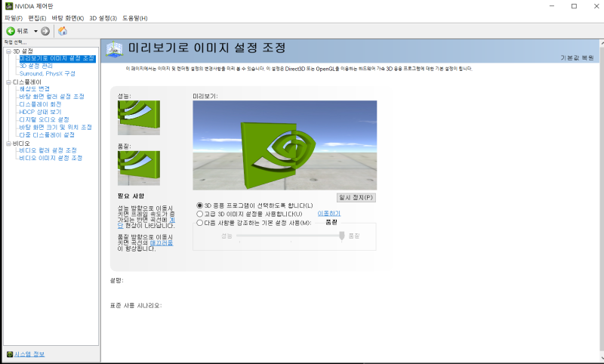Open 해상도 변경 page
This screenshot has height=364, width=604.
click(x=34, y=89)
